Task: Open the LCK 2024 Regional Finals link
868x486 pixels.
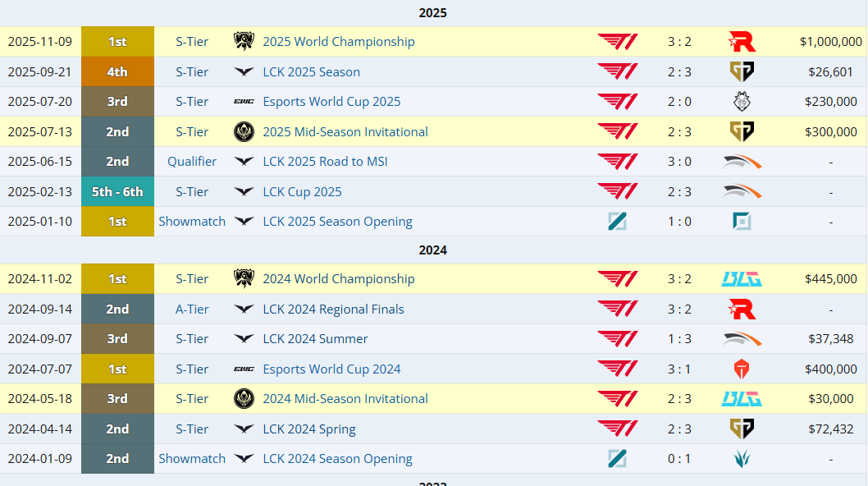Action: coord(333,309)
